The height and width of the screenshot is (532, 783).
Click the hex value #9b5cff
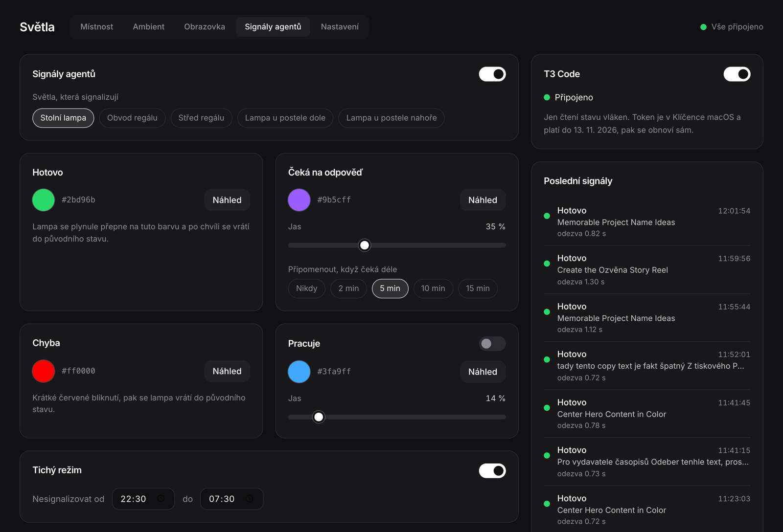334,200
